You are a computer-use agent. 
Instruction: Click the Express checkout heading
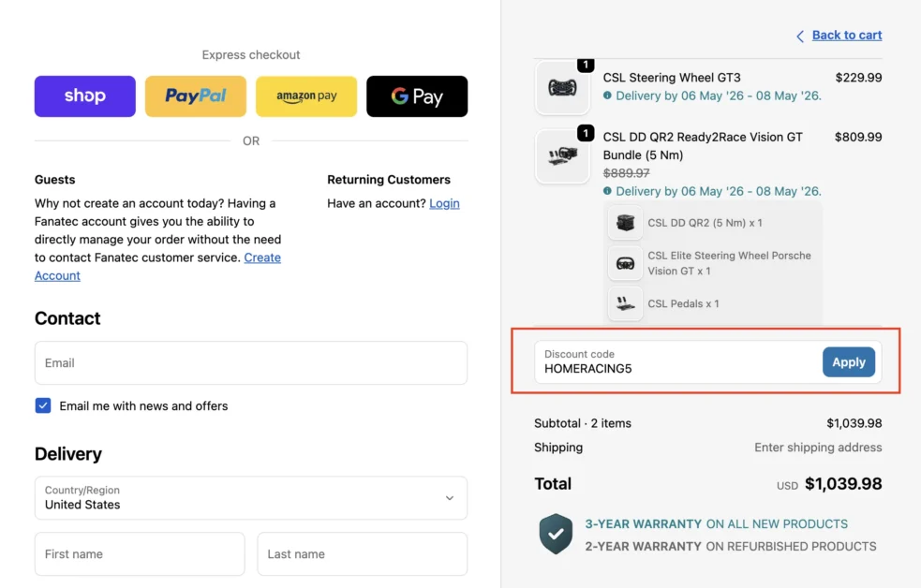251,54
